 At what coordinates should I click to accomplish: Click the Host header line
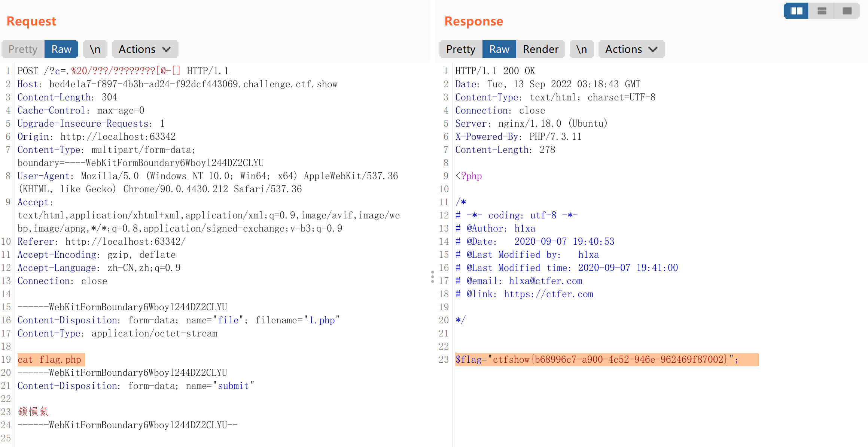pyautogui.click(x=177, y=84)
